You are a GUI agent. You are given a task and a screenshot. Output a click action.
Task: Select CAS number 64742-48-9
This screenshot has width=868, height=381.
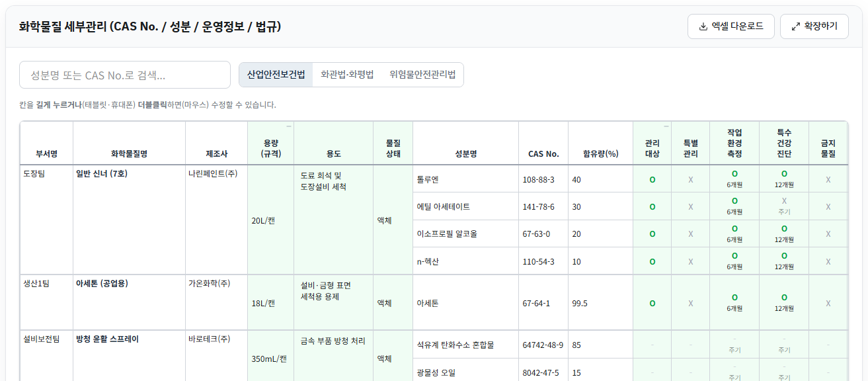click(x=543, y=344)
